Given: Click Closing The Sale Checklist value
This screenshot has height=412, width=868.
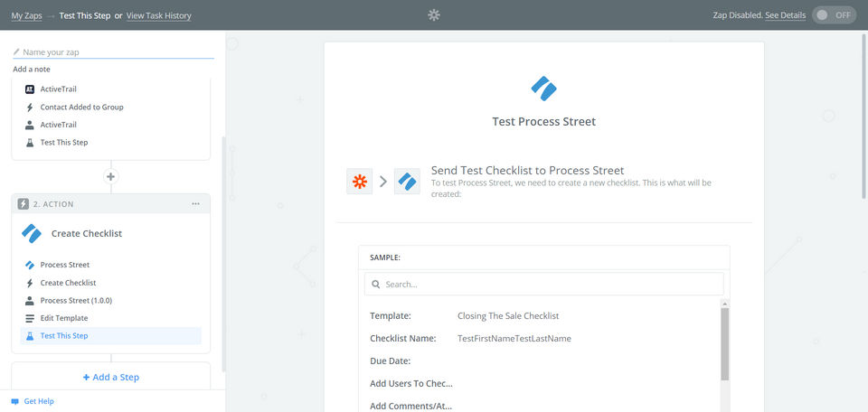Looking at the screenshot, I should [x=508, y=316].
